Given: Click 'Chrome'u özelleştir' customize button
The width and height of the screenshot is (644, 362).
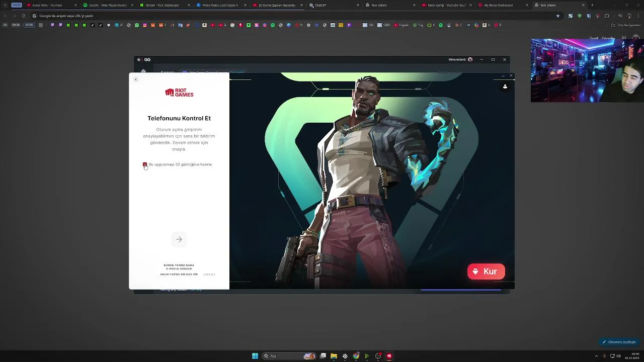Looking at the screenshot, I should tap(619, 342).
